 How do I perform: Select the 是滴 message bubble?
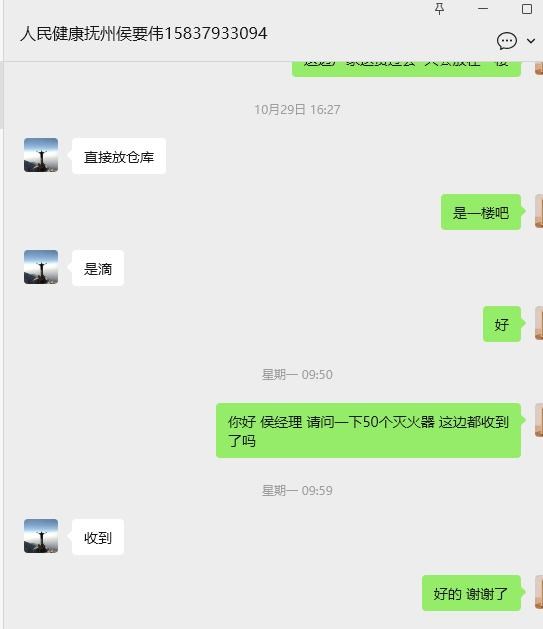(98, 268)
